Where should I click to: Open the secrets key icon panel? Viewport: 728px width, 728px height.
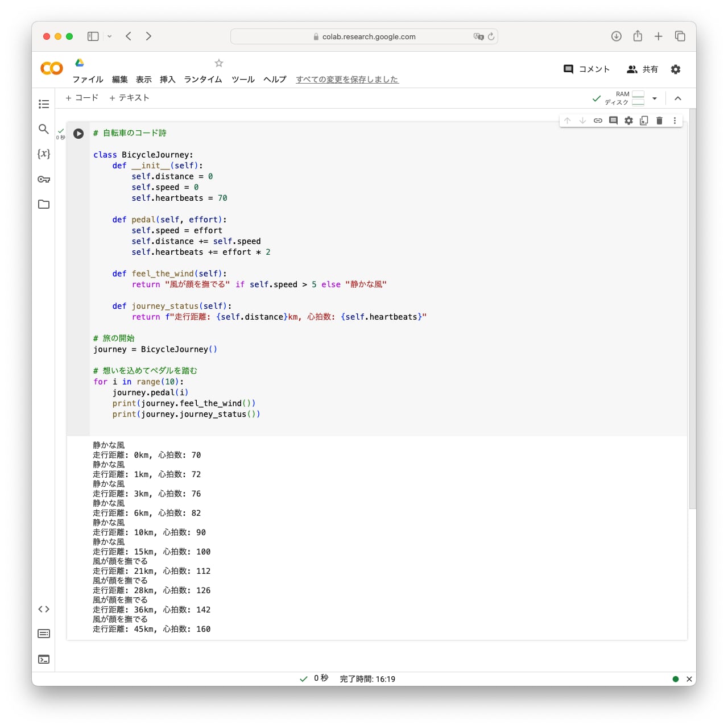[44, 179]
